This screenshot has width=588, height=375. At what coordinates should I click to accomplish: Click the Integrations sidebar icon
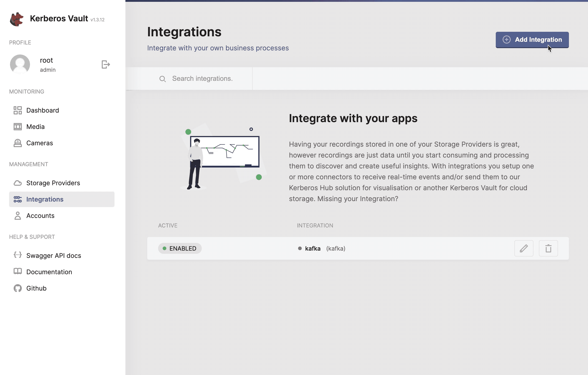click(17, 199)
